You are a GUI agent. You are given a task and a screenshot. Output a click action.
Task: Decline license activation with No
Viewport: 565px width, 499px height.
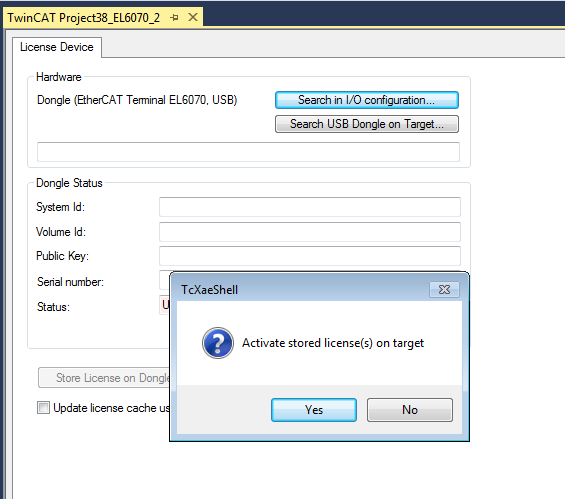tap(410, 410)
